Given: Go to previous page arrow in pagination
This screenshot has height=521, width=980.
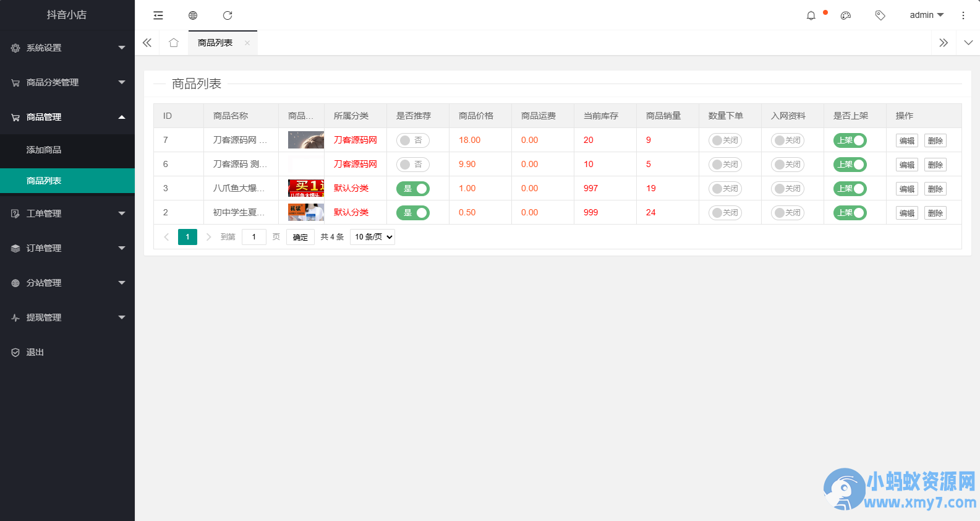Looking at the screenshot, I should [x=166, y=237].
